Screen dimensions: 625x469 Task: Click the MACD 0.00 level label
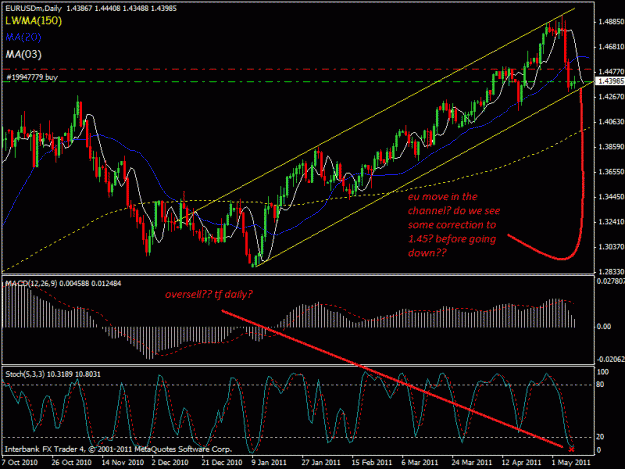point(604,327)
